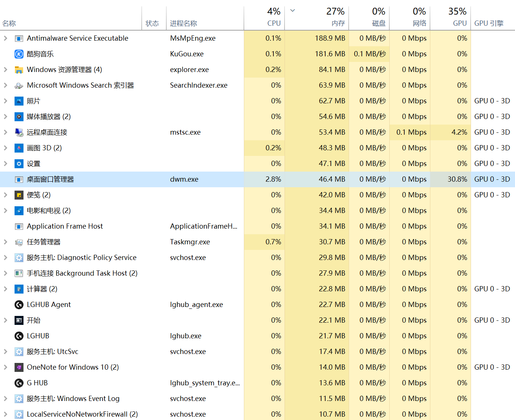Click the lghub_agent.exe process name
This screenshot has width=515, height=420.
pyautogui.click(x=197, y=305)
